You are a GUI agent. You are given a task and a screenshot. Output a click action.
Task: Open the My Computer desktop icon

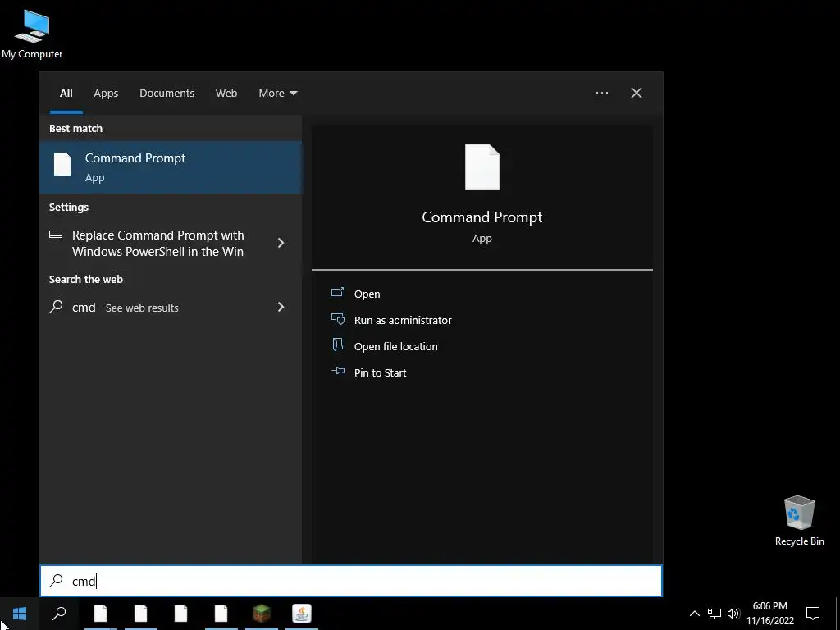tap(32, 34)
